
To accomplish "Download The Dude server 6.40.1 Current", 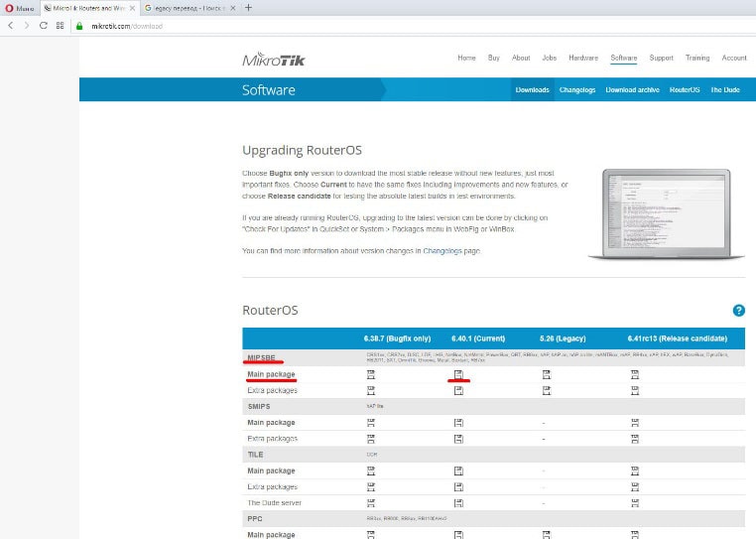I will [458, 503].
